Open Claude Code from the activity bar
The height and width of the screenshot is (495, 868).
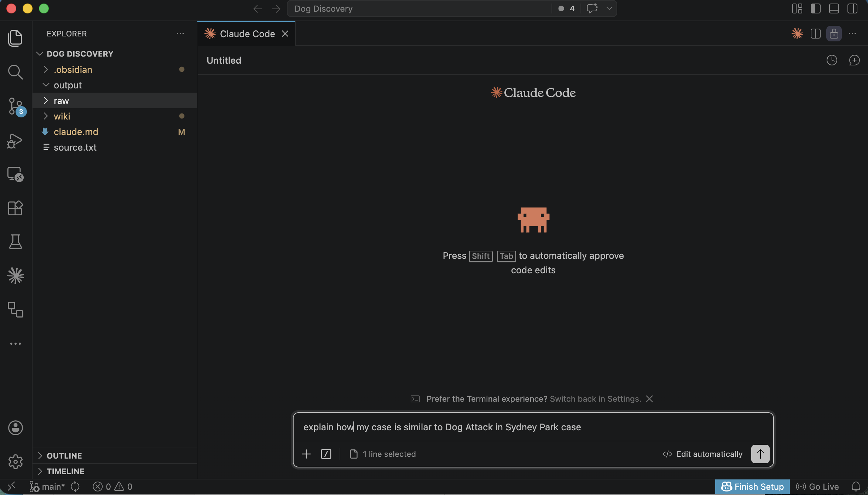(15, 276)
